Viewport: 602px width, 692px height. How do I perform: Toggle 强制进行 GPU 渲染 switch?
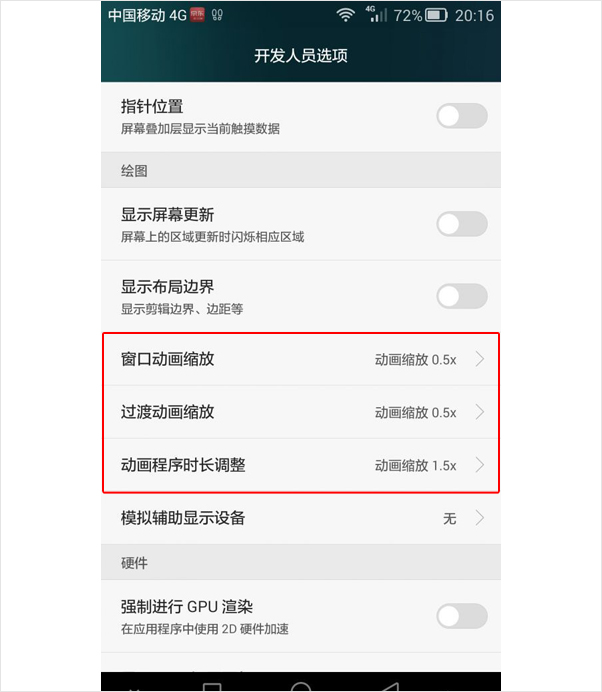(x=462, y=616)
